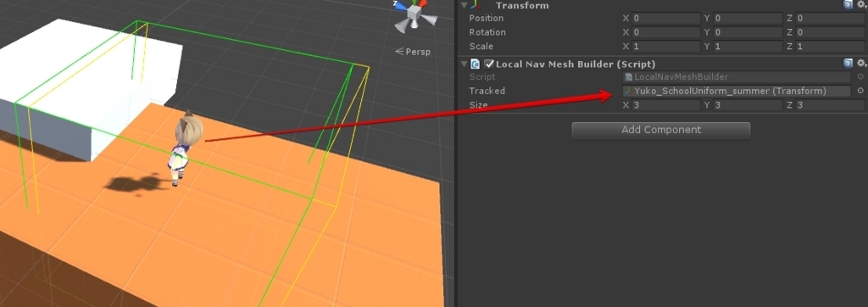Click the Rotation label
This screenshot has width=868, height=307.
(487, 32)
